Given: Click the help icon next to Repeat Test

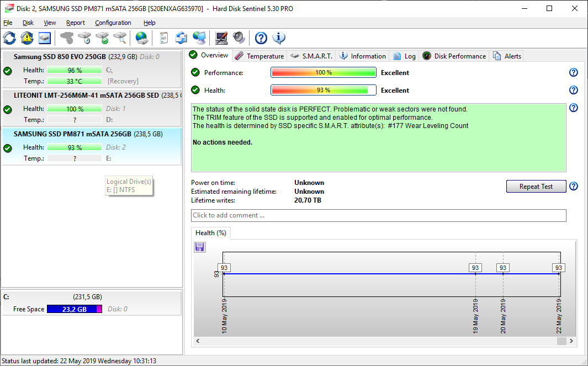Looking at the screenshot, I should coord(574,186).
